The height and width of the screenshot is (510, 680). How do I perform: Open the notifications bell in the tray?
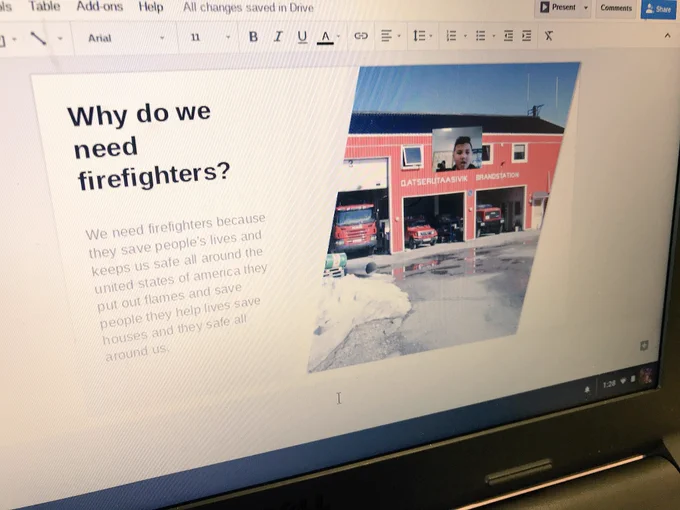click(x=587, y=389)
